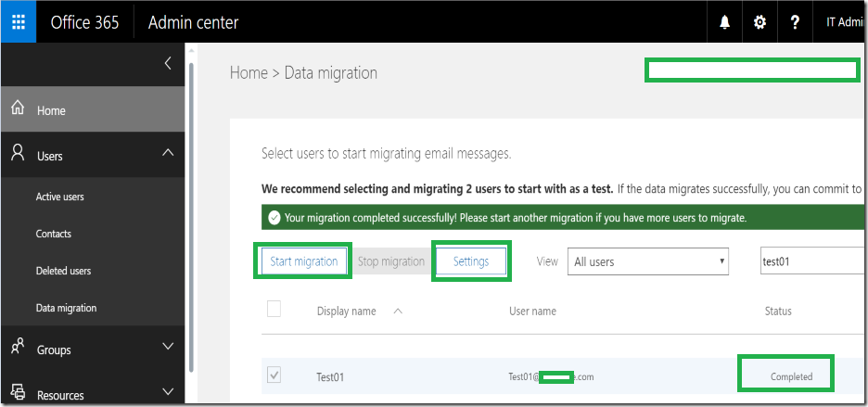The image size is (868, 407).
Task: Click the Resources menu label
Action: [60, 395]
